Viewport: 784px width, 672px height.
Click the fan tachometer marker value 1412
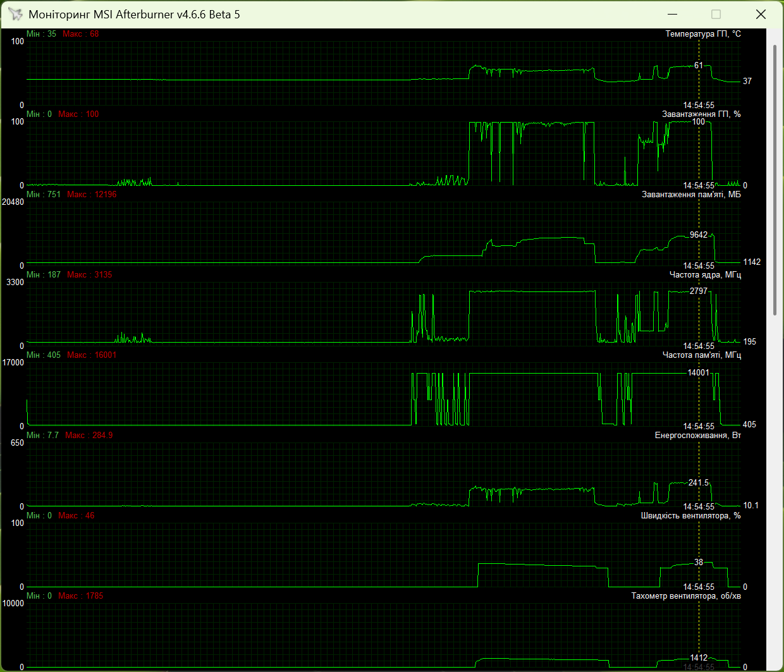point(699,658)
